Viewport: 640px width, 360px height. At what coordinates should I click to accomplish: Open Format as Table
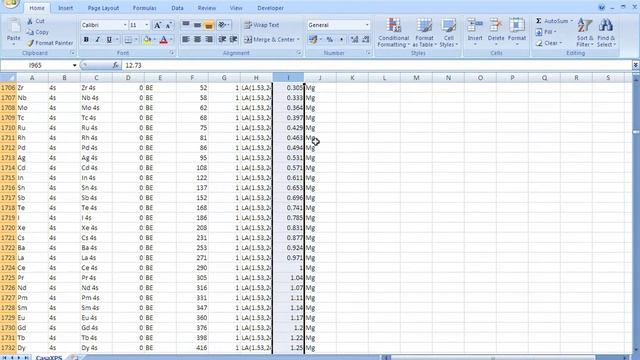pyautogui.click(x=424, y=33)
